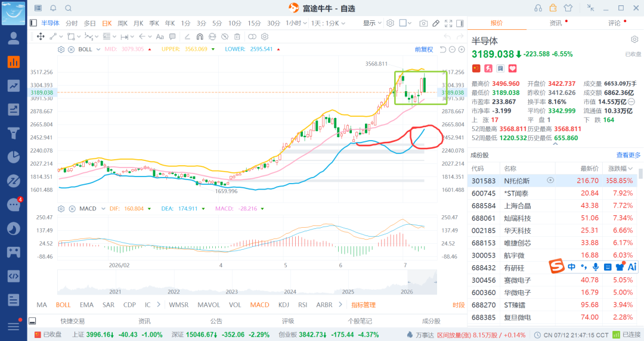This screenshot has height=341, width=644.
Task: Click the chart screenshot camera icon
Action: pos(423,23)
